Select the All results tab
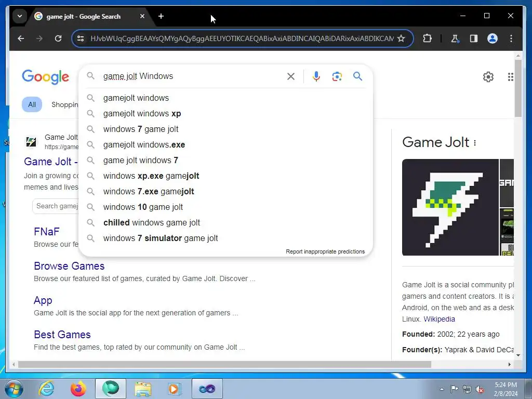Screen dimensions: 532x399 click(32, 104)
